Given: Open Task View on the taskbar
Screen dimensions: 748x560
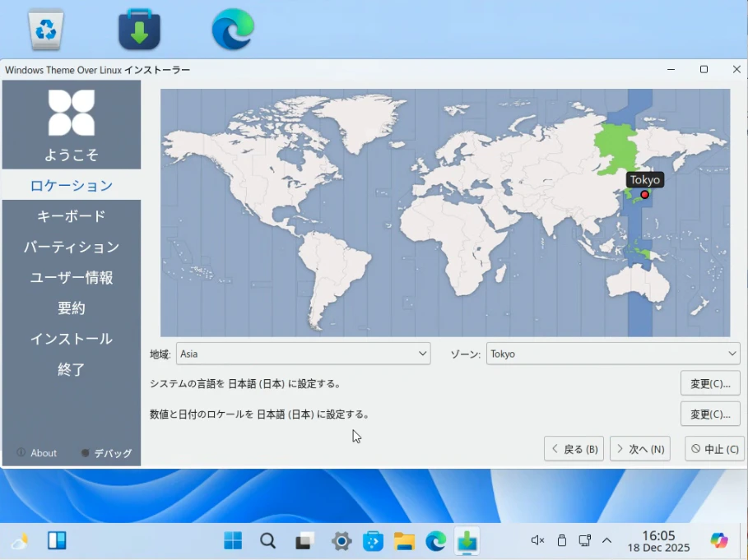Looking at the screenshot, I should pyautogui.click(x=304, y=540).
